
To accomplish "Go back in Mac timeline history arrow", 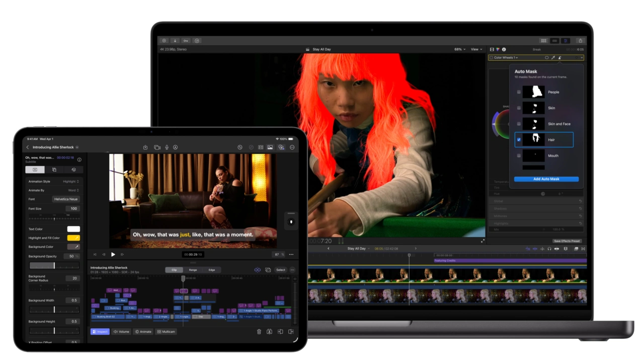I will pos(329,248).
